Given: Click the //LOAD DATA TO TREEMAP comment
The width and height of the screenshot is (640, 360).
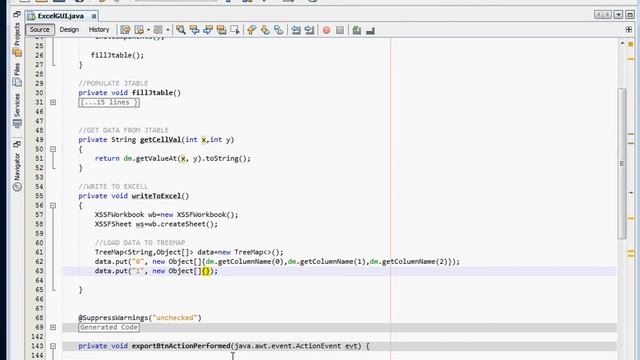Looking at the screenshot, I should pyautogui.click(x=140, y=243).
